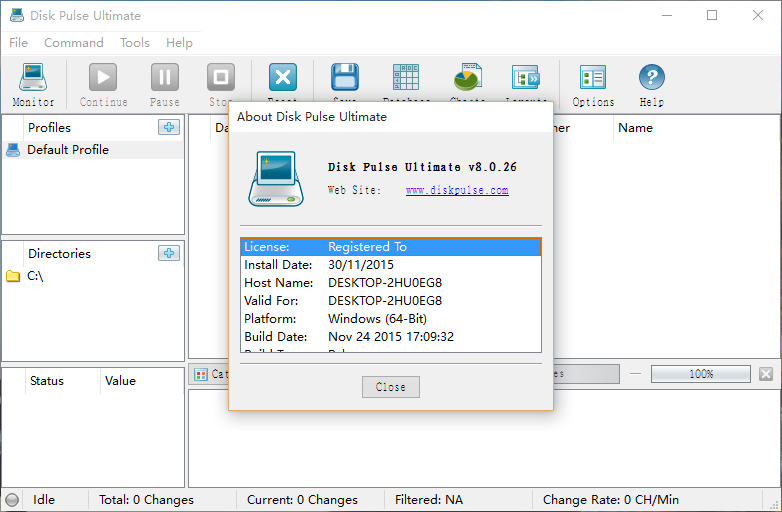Click the Help question mark icon

point(651,78)
